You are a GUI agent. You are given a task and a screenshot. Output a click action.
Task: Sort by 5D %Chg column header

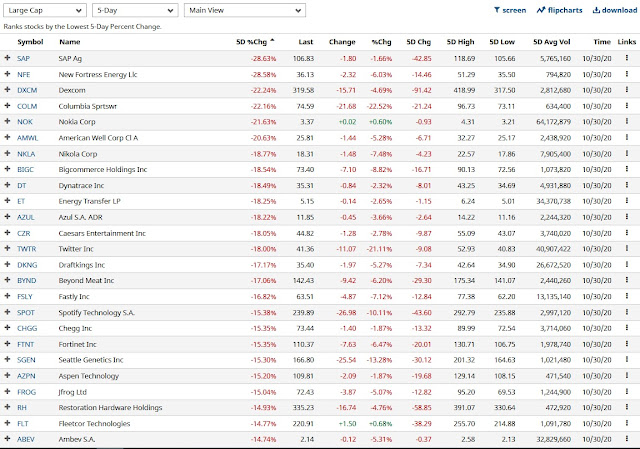pos(256,42)
